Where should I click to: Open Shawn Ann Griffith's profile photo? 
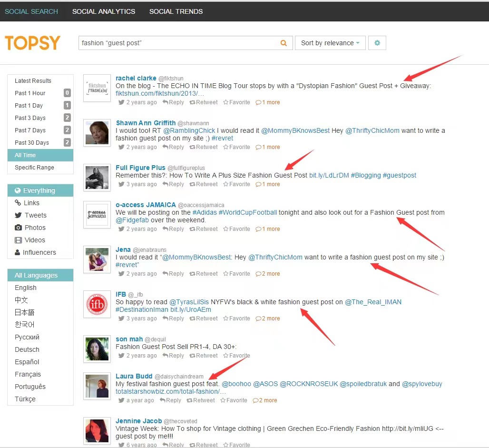(97, 133)
